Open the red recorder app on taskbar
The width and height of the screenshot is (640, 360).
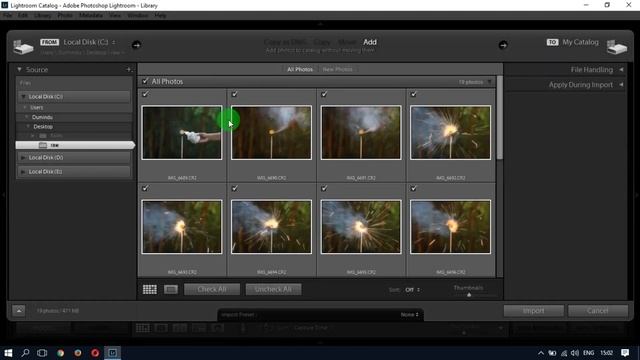[x=95, y=353]
